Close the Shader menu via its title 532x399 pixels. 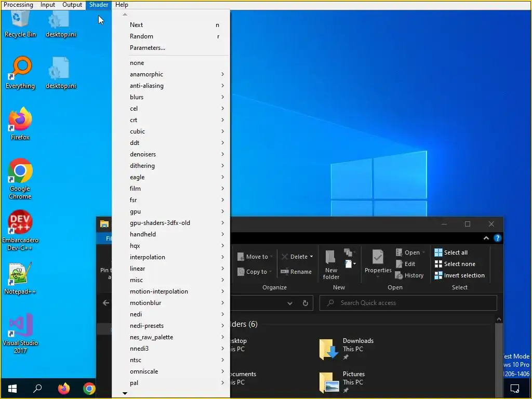tap(99, 5)
